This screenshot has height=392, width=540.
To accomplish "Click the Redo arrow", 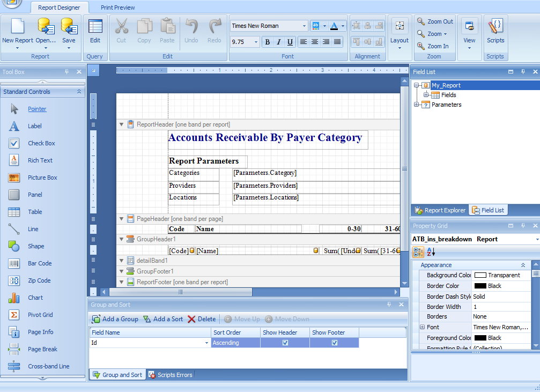I will click(x=214, y=26).
